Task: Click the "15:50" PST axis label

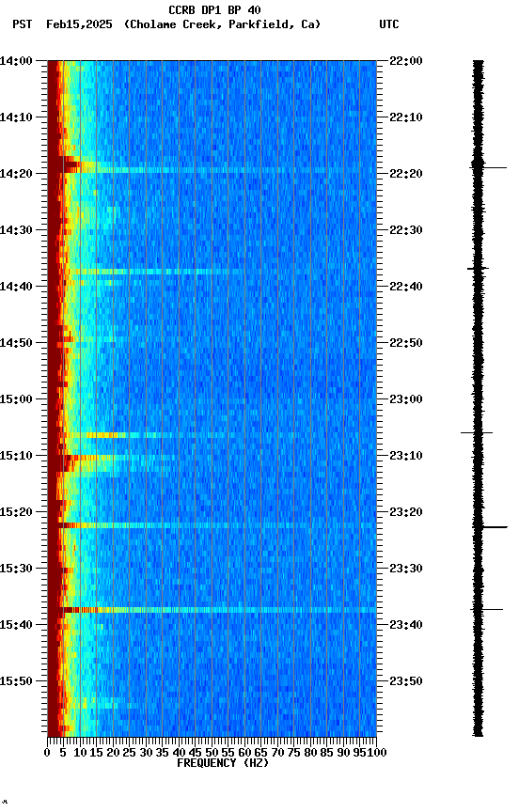Action: [x=16, y=682]
